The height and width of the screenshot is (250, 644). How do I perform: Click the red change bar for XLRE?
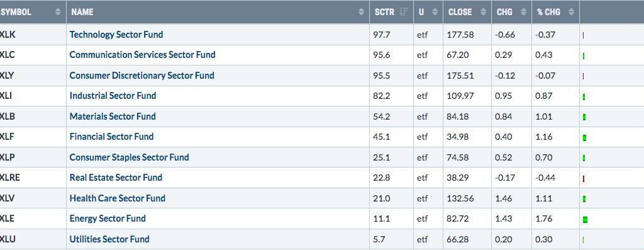[584, 179]
